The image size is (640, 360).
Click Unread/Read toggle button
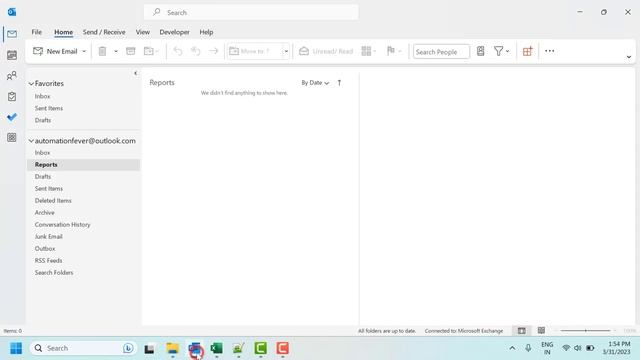tap(326, 51)
